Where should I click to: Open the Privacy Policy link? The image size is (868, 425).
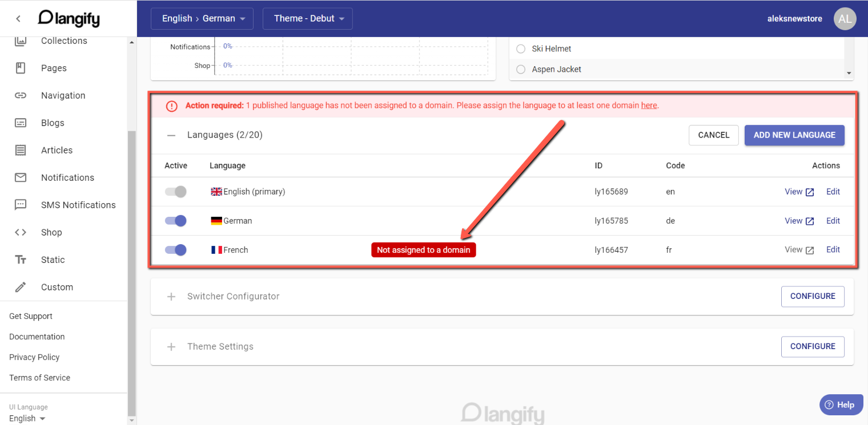(34, 357)
